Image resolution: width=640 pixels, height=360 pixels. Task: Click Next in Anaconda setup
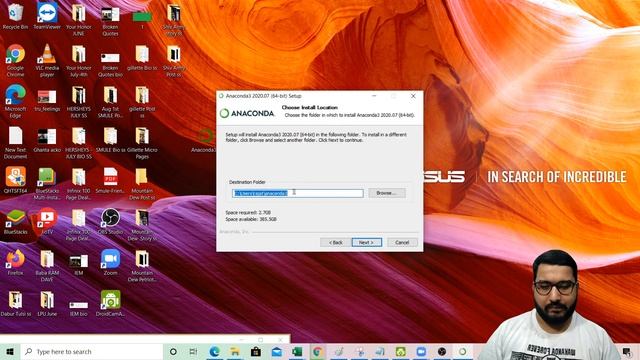[x=367, y=242]
